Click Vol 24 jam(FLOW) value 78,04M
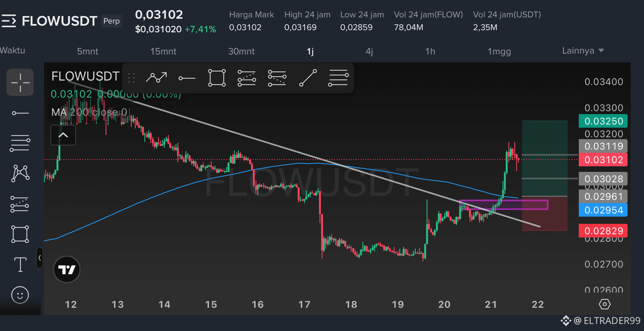Image resolution: width=644 pixels, height=331 pixels. (x=409, y=27)
